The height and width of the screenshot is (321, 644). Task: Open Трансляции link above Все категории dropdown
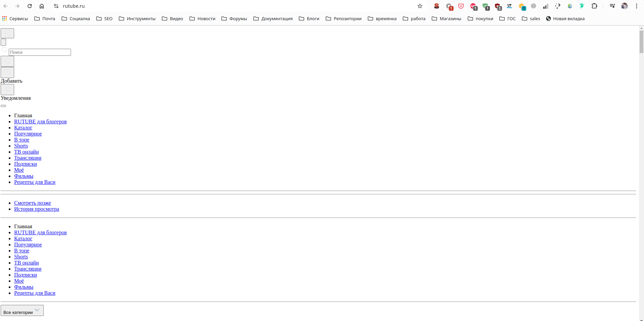28,269
